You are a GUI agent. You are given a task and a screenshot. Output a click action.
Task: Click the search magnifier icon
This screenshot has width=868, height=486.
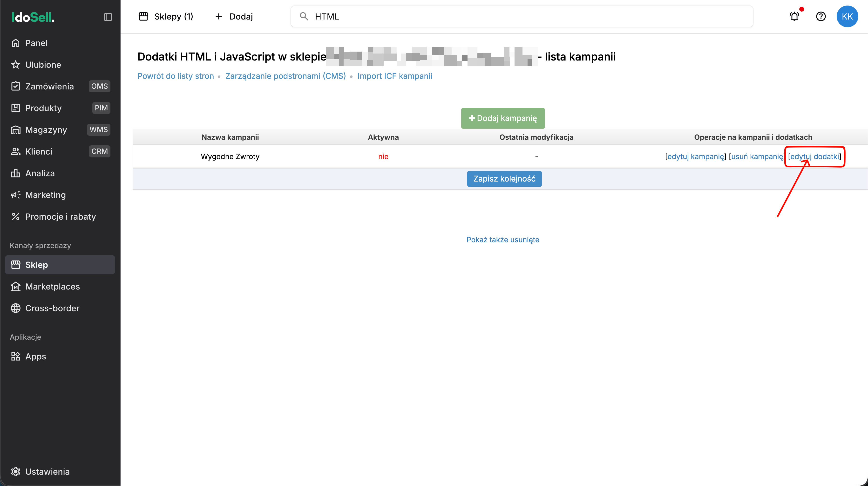pyautogui.click(x=304, y=16)
